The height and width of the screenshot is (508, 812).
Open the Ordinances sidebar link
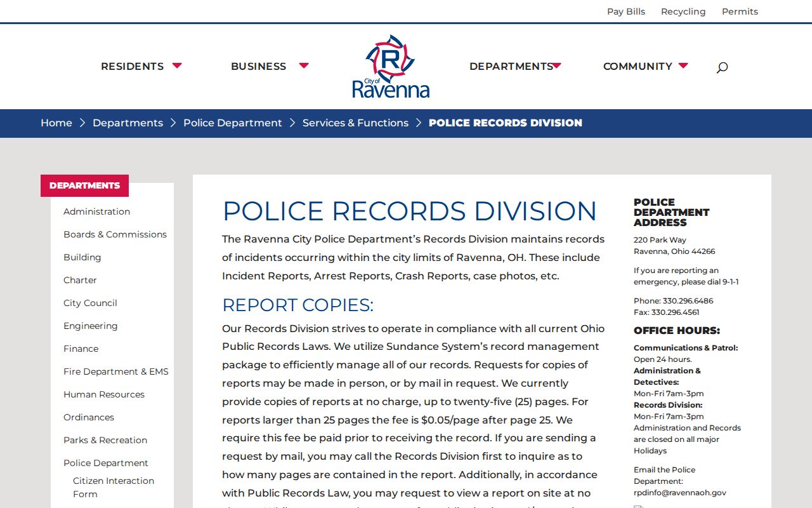(x=89, y=417)
